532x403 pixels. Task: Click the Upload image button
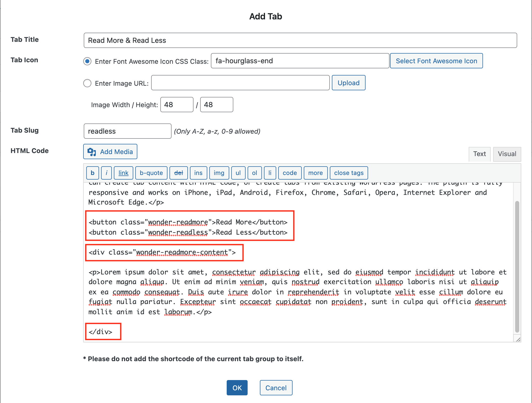pyautogui.click(x=348, y=83)
